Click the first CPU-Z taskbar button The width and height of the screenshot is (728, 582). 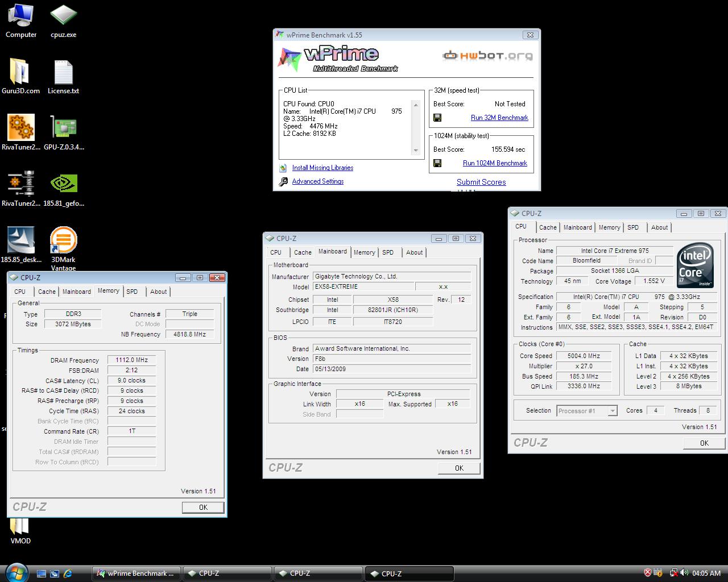coord(227,573)
